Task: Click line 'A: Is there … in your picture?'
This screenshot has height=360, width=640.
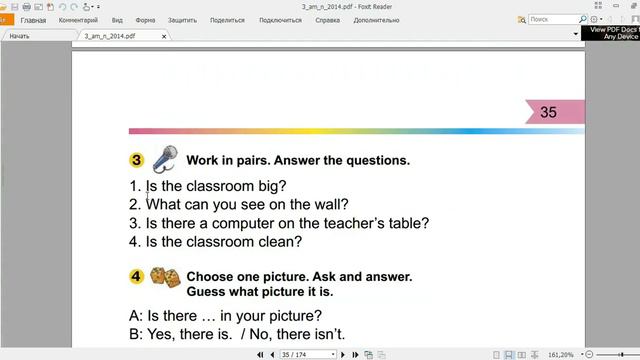Action: pos(225,316)
